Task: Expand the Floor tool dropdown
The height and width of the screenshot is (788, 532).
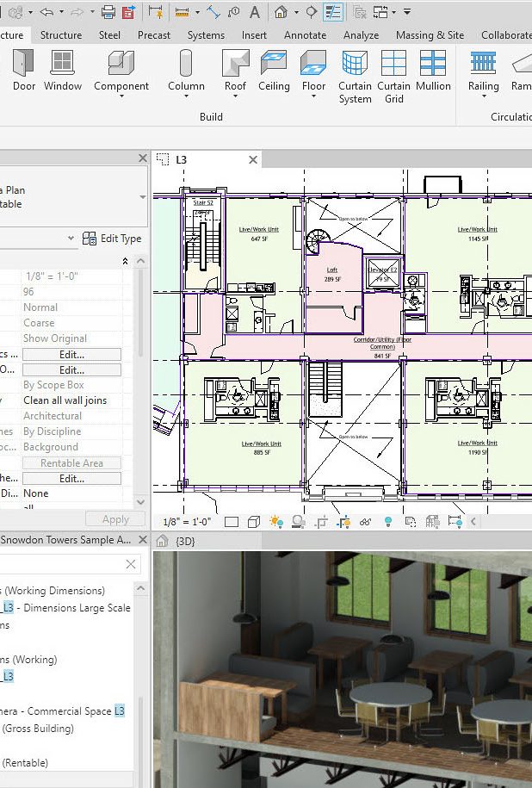Action: 313,97
